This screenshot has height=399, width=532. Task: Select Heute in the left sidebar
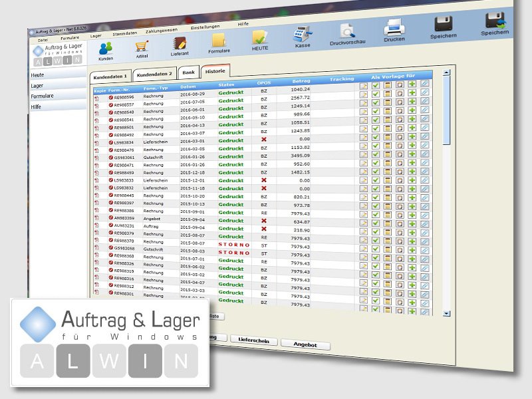click(x=59, y=74)
